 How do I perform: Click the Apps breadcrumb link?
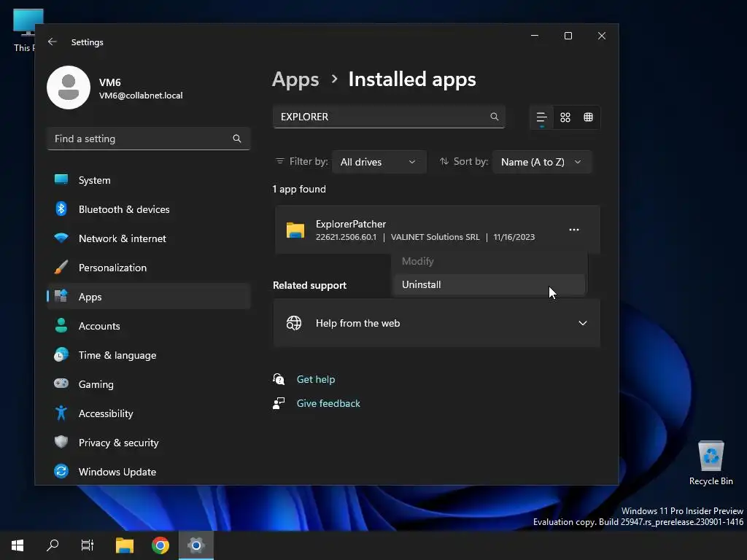pyautogui.click(x=295, y=79)
